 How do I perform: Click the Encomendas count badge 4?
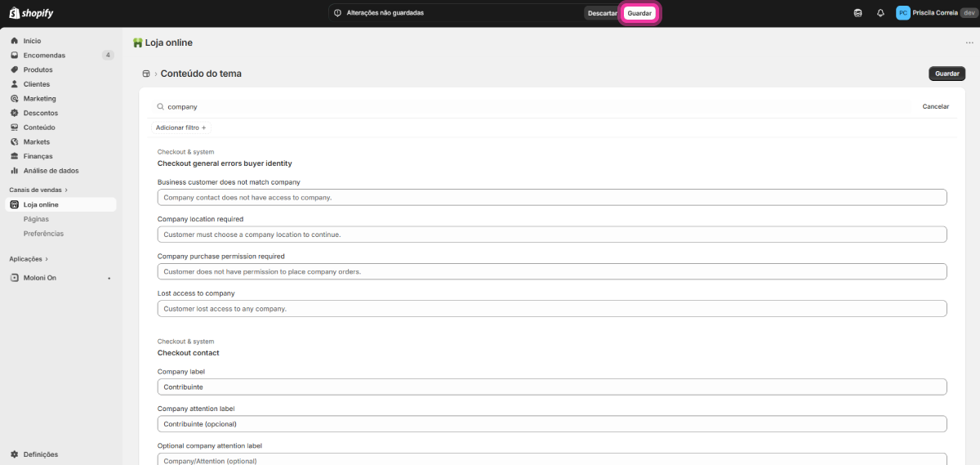click(108, 56)
